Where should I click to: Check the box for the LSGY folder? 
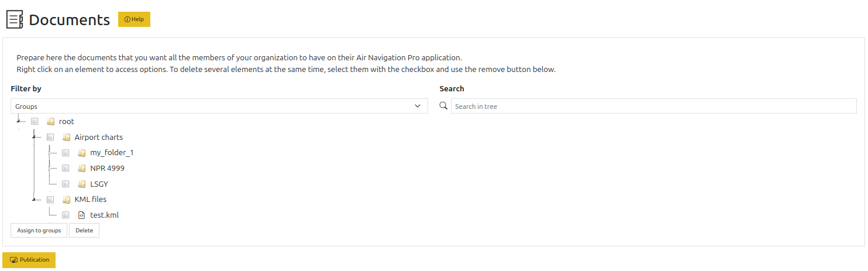pos(66,184)
